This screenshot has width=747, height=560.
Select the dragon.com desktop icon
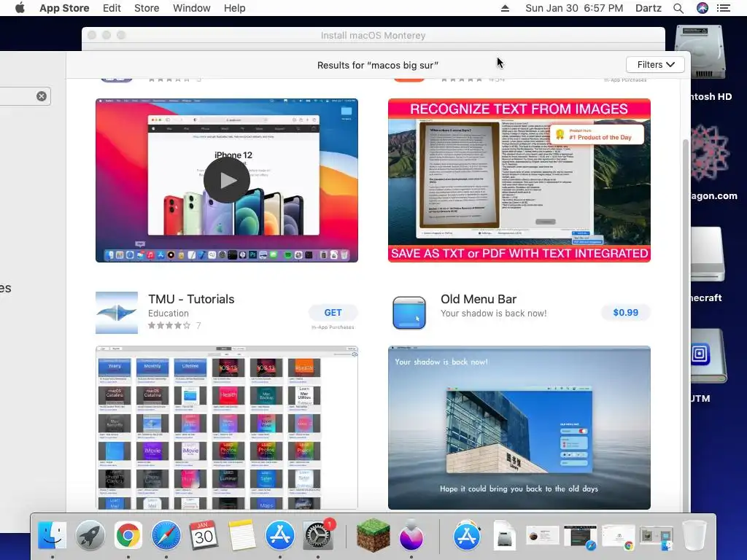click(711, 153)
